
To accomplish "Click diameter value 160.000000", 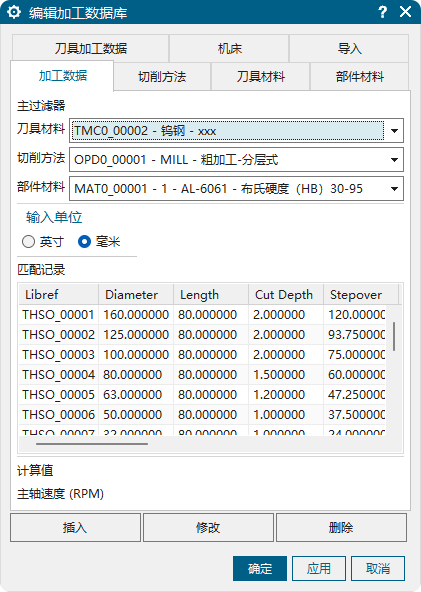I will click(136, 314).
